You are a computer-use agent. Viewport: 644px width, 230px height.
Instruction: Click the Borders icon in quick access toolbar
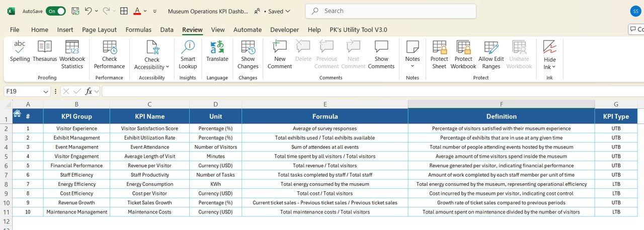point(123,11)
